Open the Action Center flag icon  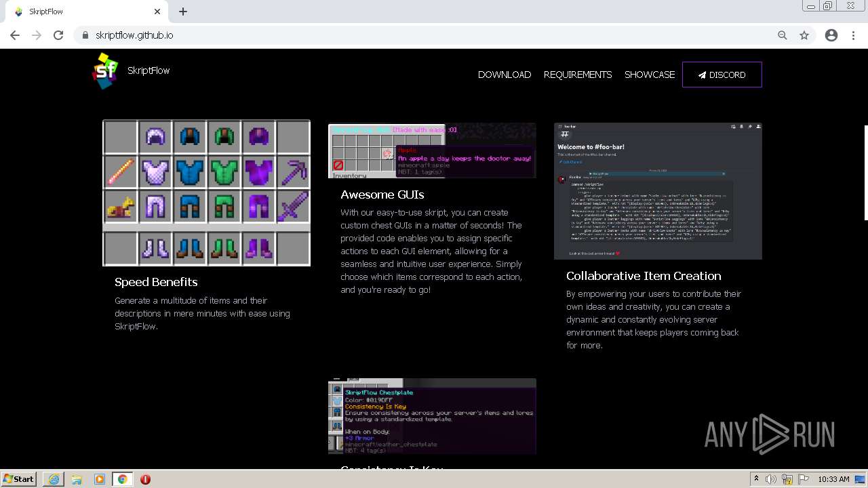(803, 479)
